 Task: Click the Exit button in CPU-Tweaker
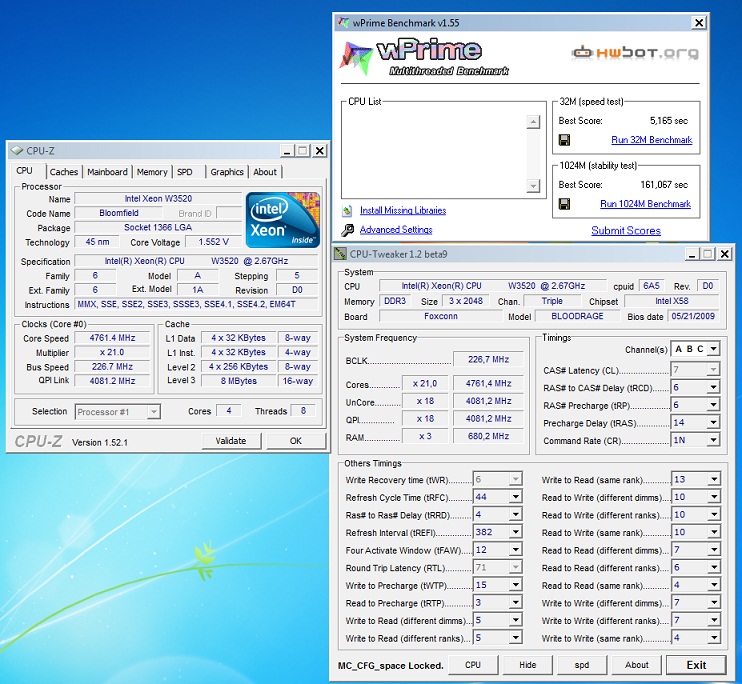pos(696,665)
